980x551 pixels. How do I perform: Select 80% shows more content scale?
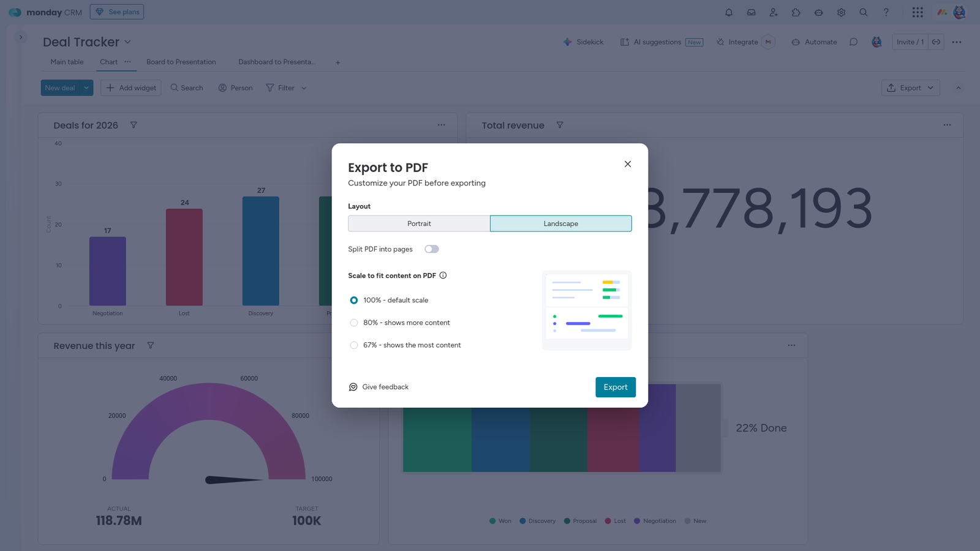[x=354, y=323]
